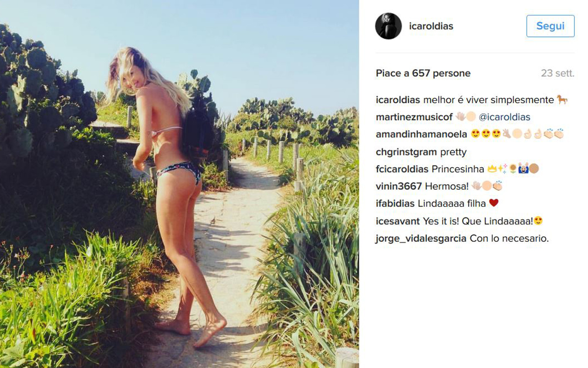Open icaroldias username in the header
The image size is (588, 368).
[431, 26]
